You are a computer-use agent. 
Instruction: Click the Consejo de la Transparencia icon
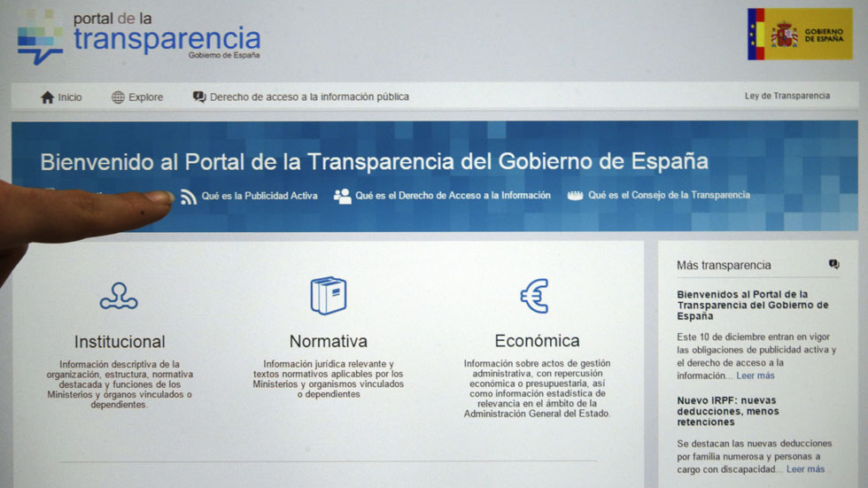[576, 196]
